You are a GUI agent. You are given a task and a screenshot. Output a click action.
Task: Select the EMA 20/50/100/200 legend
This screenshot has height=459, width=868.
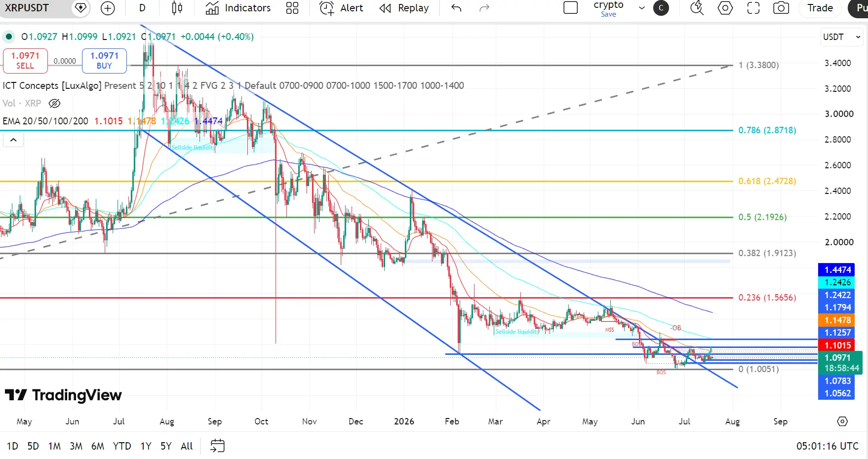tap(45, 121)
